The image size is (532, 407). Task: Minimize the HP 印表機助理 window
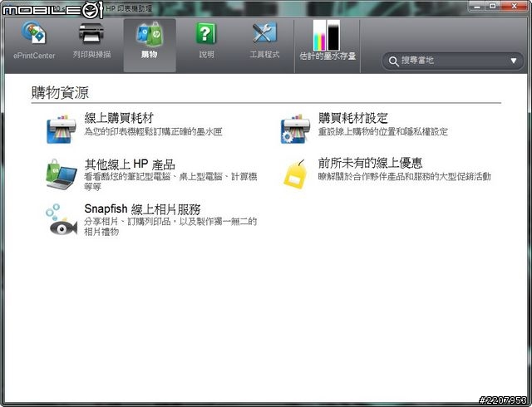[x=476, y=6]
